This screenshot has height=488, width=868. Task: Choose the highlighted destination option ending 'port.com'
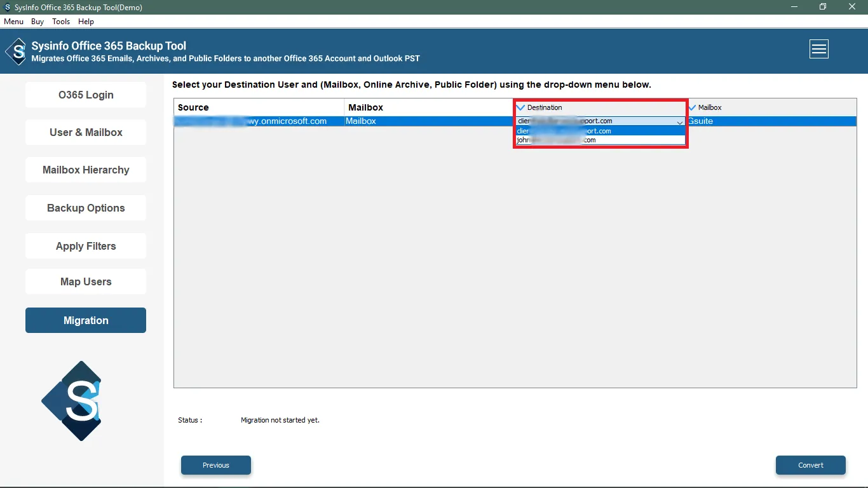[x=600, y=131]
